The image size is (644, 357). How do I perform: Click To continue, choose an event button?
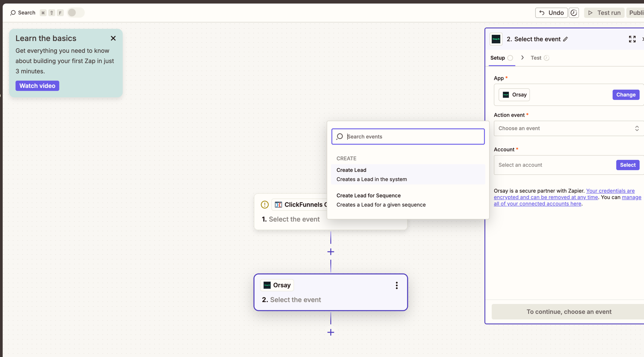(x=569, y=312)
